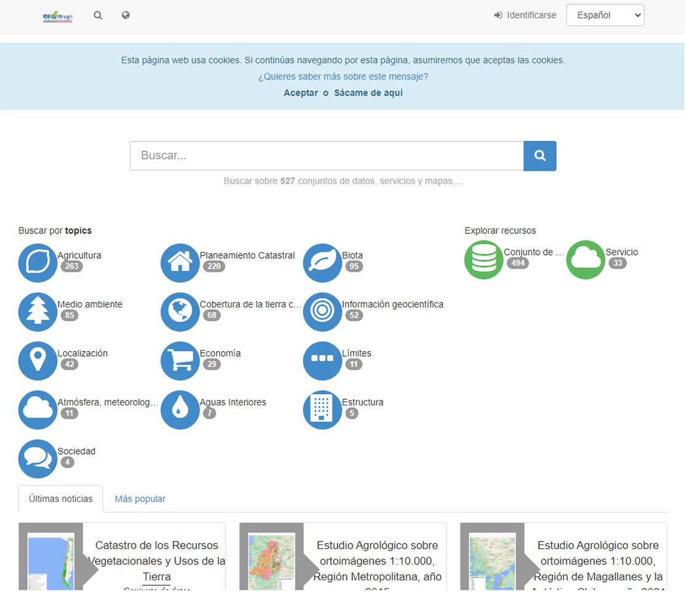The height and width of the screenshot is (616, 685).
Task: Click the Aguas Interiores water drop icon
Action: (180, 410)
